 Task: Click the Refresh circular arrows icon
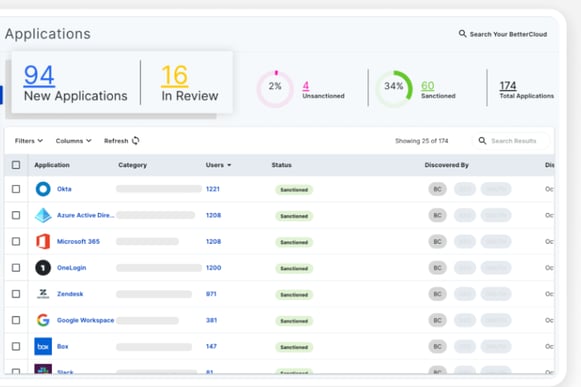click(x=136, y=141)
